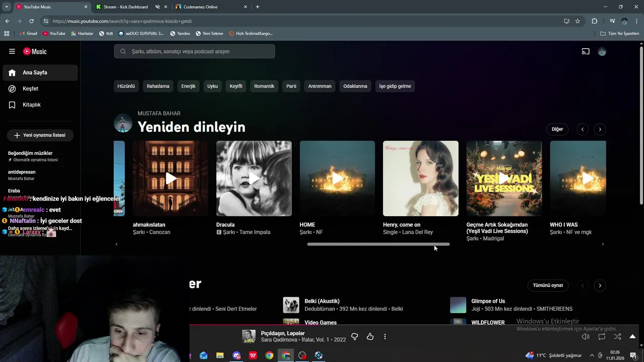644x362 pixels.
Task: Open the Windows notification center icon
Action: (x=633, y=355)
